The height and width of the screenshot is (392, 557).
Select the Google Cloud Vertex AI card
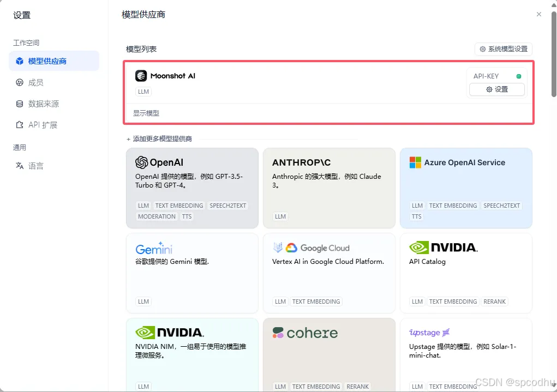tap(329, 273)
